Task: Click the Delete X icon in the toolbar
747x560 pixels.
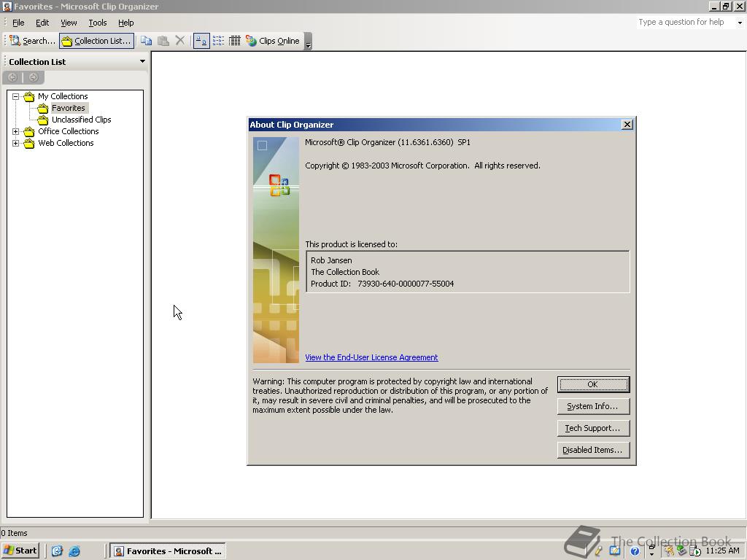Action: coord(180,41)
